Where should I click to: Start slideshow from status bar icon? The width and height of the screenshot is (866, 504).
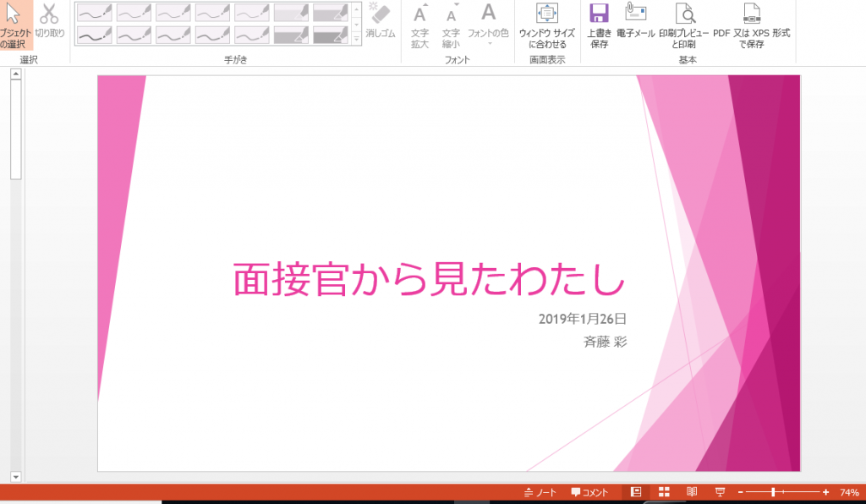pyautogui.click(x=720, y=492)
